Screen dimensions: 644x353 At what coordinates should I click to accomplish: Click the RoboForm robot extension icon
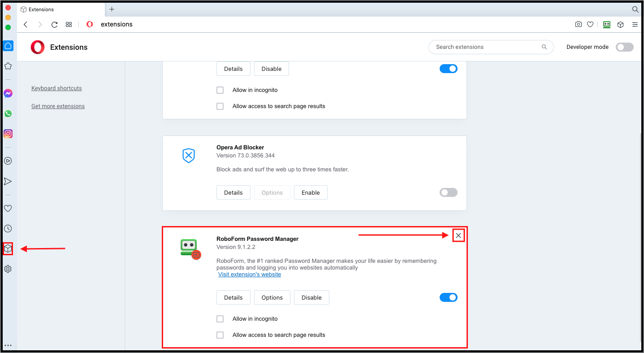(x=190, y=249)
